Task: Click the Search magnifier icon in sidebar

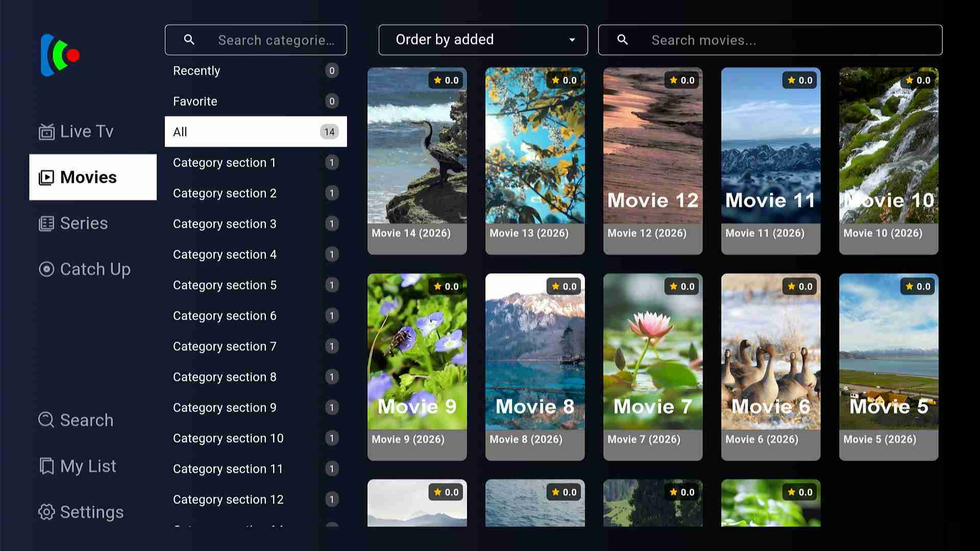Action: pos(46,420)
